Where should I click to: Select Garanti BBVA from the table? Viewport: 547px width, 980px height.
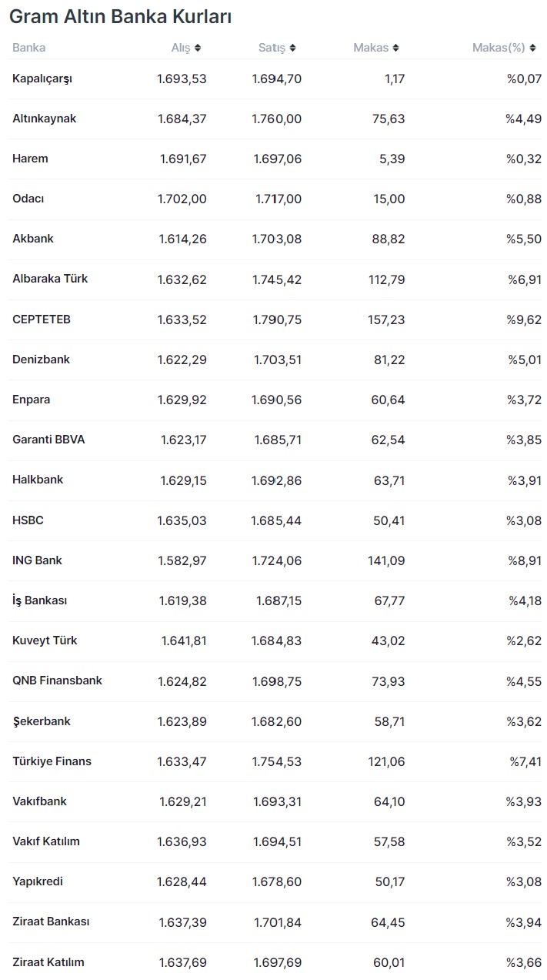(x=48, y=440)
